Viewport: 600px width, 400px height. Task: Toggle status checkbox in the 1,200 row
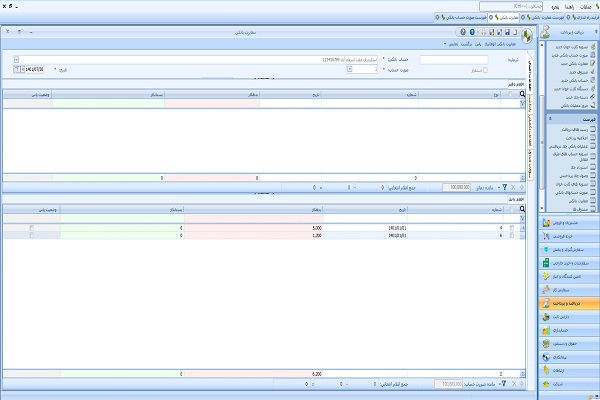[31, 235]
